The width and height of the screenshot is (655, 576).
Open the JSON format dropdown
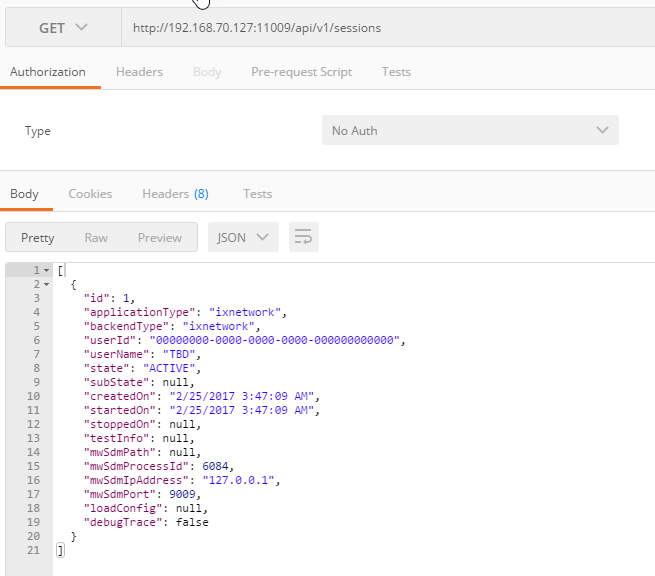click(x=243, y=237)
